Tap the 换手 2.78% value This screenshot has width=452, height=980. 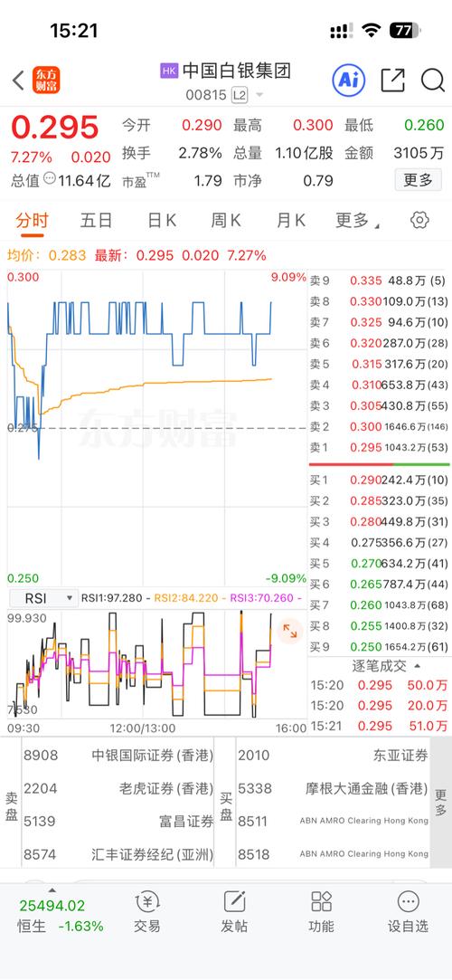point(200,153)
